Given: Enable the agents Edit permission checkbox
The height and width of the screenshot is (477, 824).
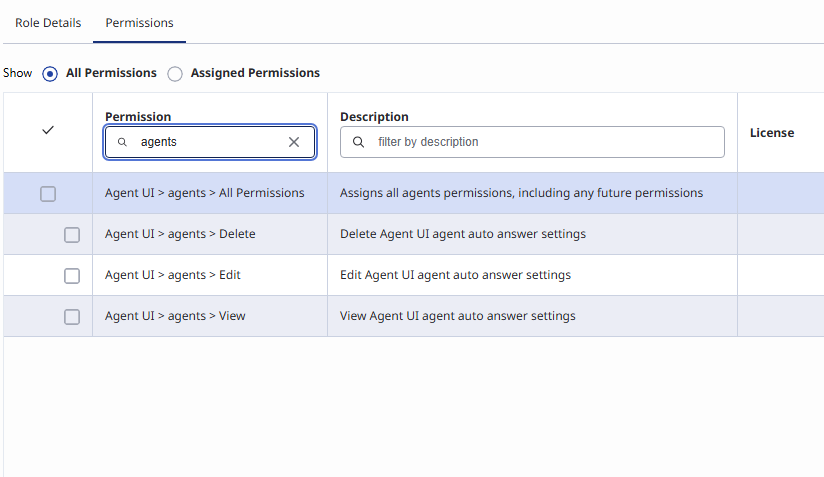Looking at the screenshot, I should pos(72,276).
